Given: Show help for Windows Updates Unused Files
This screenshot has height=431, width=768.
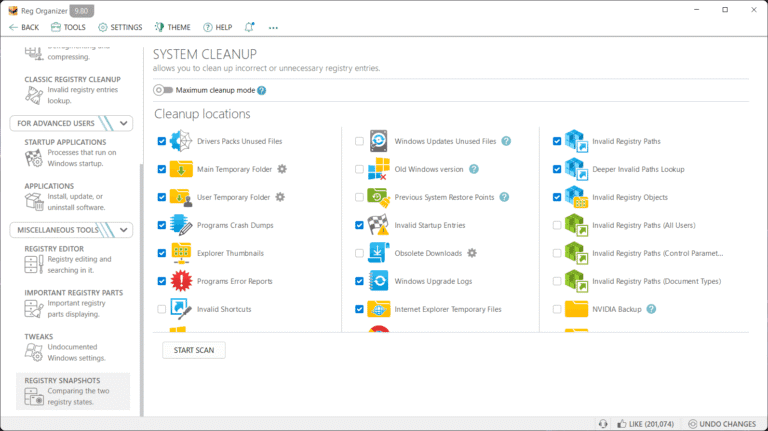Looking at the screenshot, I should pos(506,141).
